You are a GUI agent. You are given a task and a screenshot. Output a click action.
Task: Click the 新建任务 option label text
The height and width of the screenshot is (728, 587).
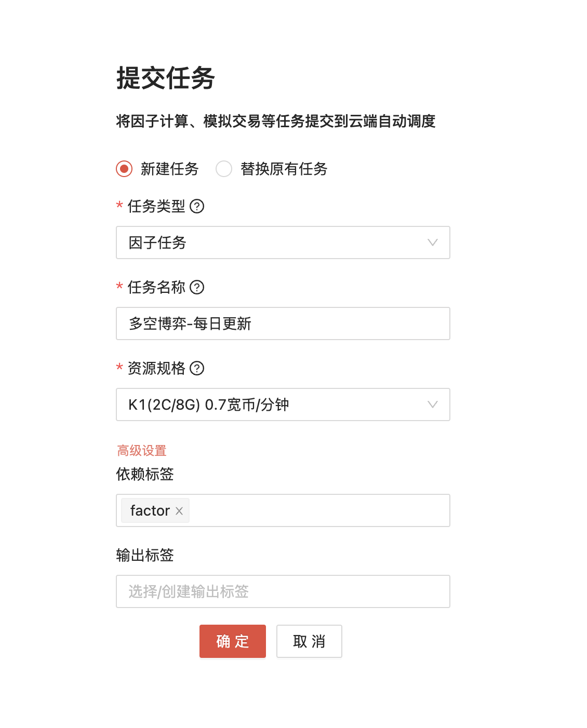[169, 169]
